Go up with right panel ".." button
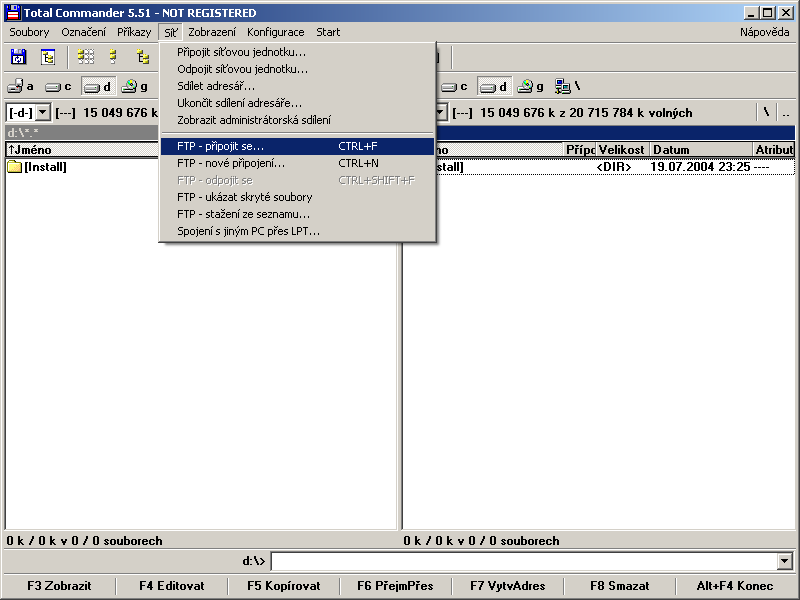The width and height of the screenshot is (800, 600). click(786, 112)
